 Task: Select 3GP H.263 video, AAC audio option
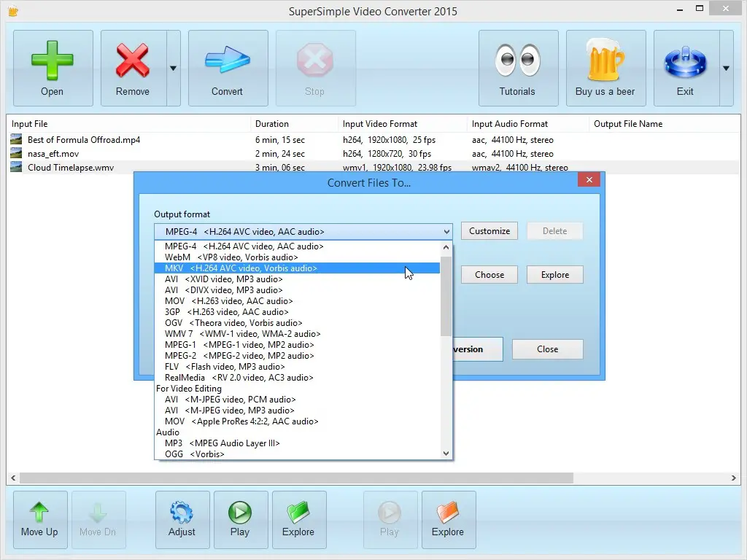(297, 312)
